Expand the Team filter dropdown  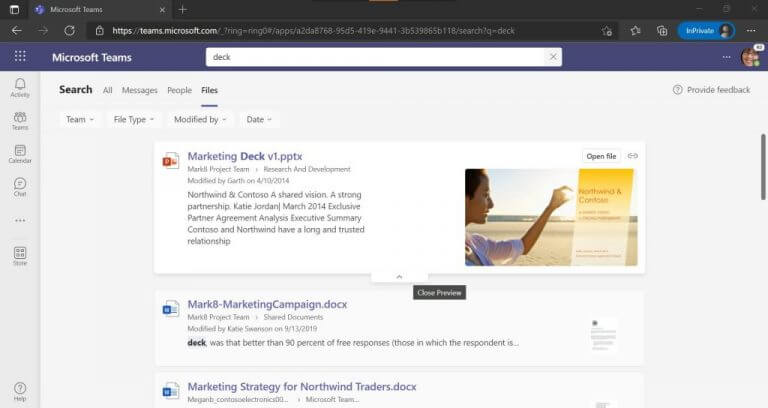click(80, 119)
